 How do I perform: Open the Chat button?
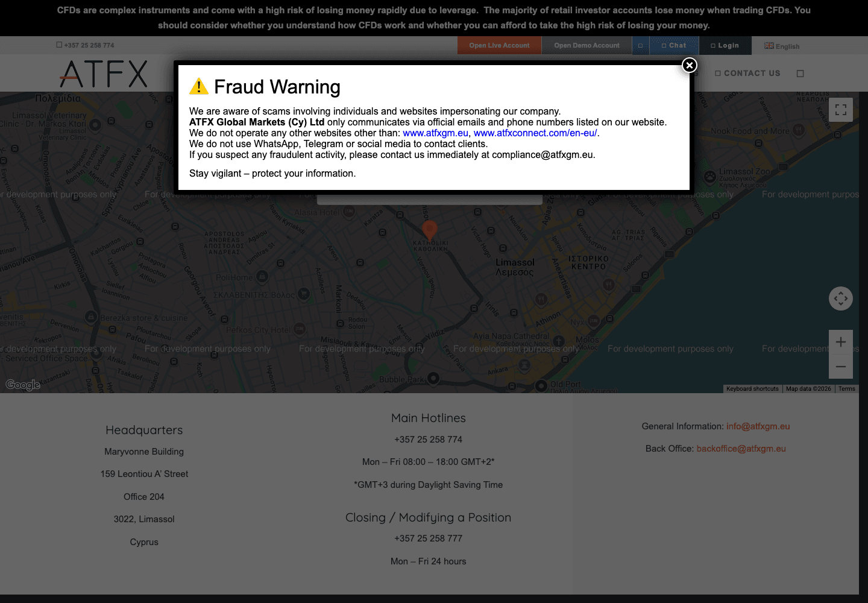coord(674,45)
